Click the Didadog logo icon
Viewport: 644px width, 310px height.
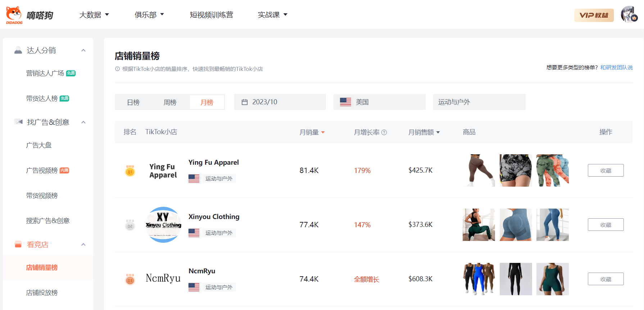pyautogui.click(x=14, y=15)
